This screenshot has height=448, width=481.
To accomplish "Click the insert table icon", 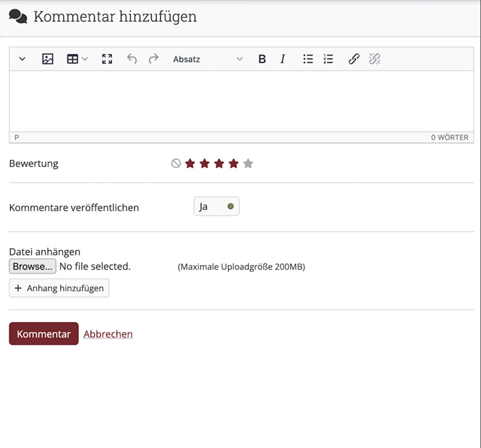I will pos(73,59).
